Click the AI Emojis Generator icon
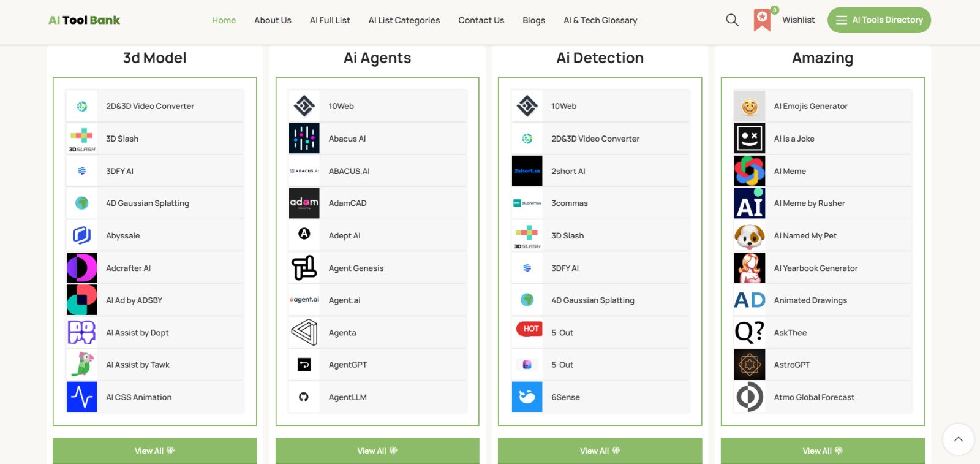980x464 pixels. [x=750, y=106]
